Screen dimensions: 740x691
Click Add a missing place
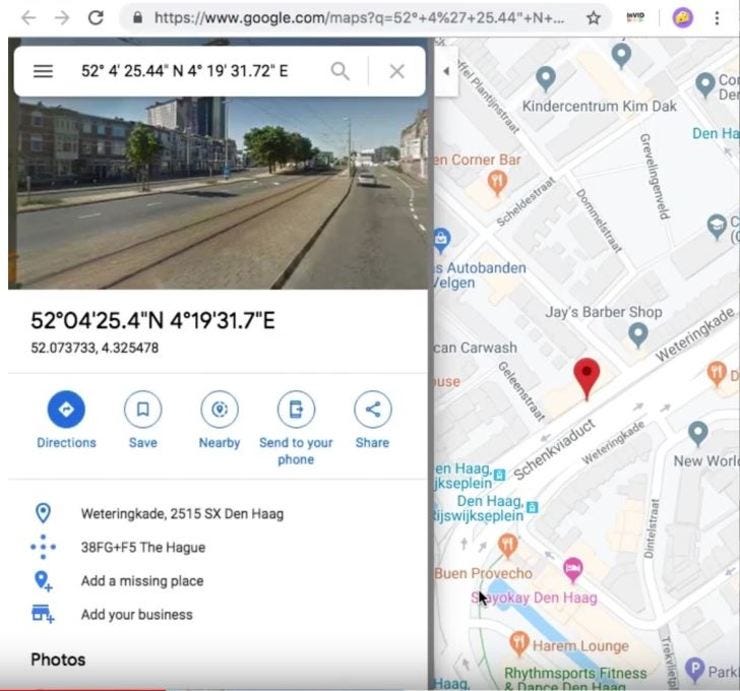[x=142, y=581]
